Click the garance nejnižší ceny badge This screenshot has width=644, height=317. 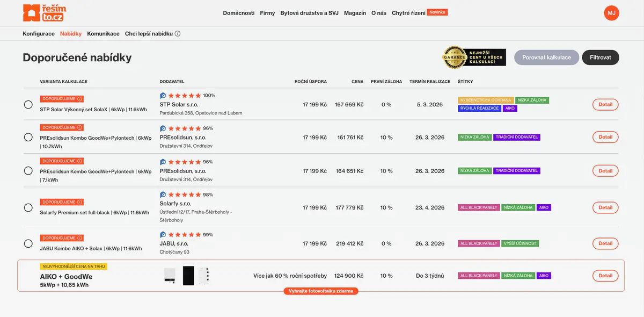point(474,57)
